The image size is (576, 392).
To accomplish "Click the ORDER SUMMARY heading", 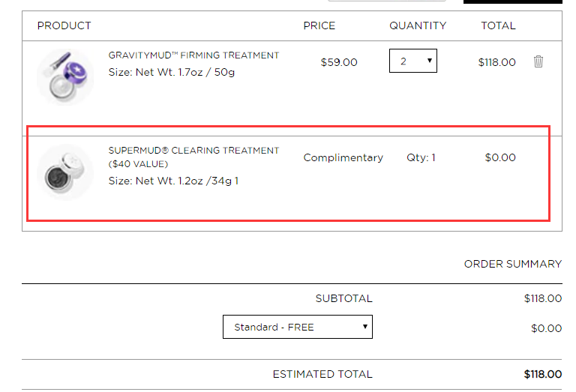I will point(513,264).
